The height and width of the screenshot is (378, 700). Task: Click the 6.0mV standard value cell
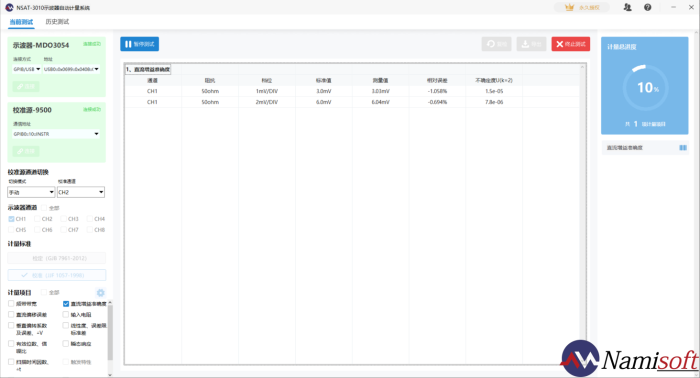324,102
